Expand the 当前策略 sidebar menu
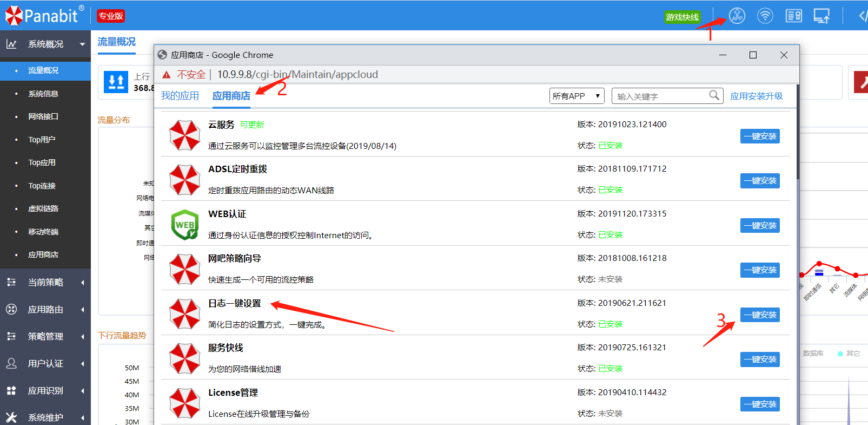The width and height of the screenshot is (868, 425). tap(45, 282)
